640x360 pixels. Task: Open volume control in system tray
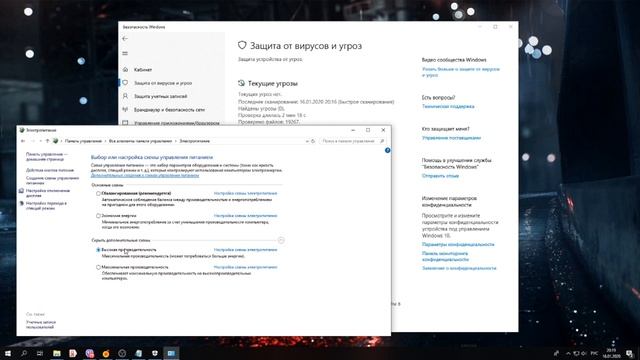[584, 353]
